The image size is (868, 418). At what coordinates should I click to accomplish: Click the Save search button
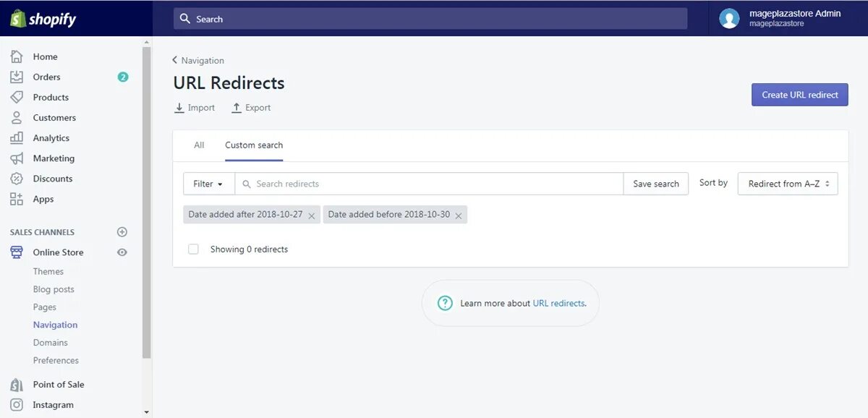656,184
